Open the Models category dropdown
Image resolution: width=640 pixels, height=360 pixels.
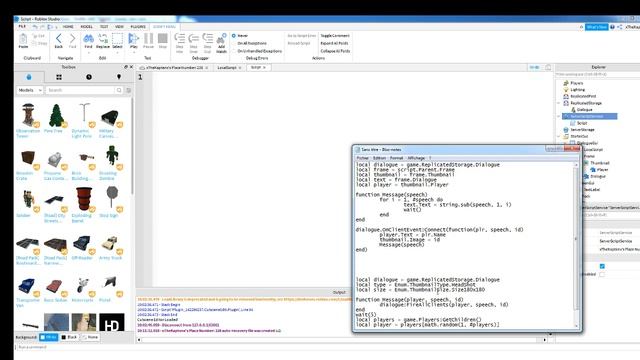(x=29, y=90)
